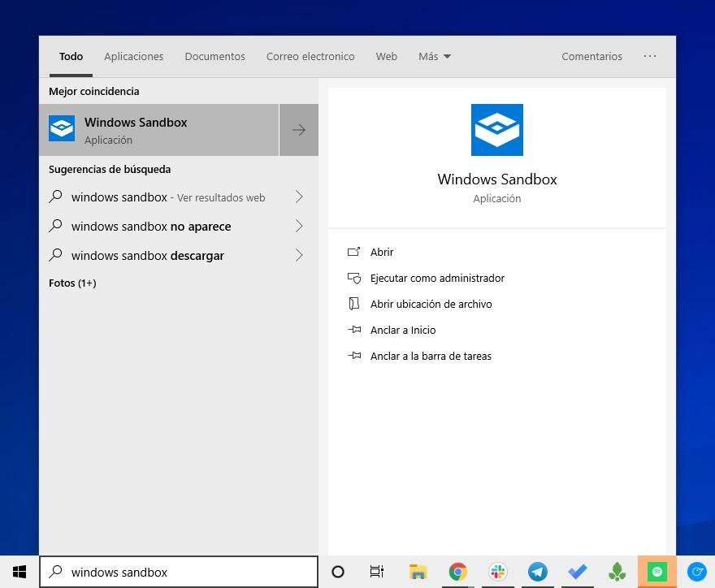
Task: Open File Explorer from the taskbar
Action: 418,572
